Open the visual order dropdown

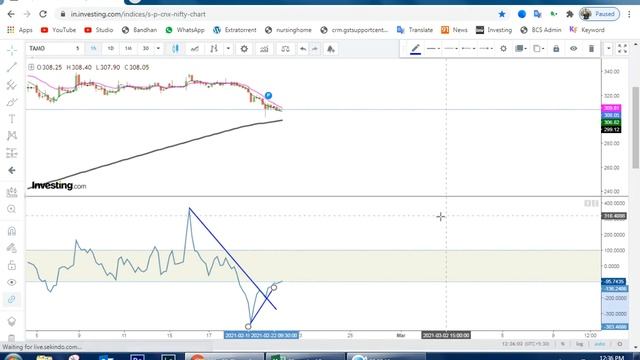pos(521,49)
